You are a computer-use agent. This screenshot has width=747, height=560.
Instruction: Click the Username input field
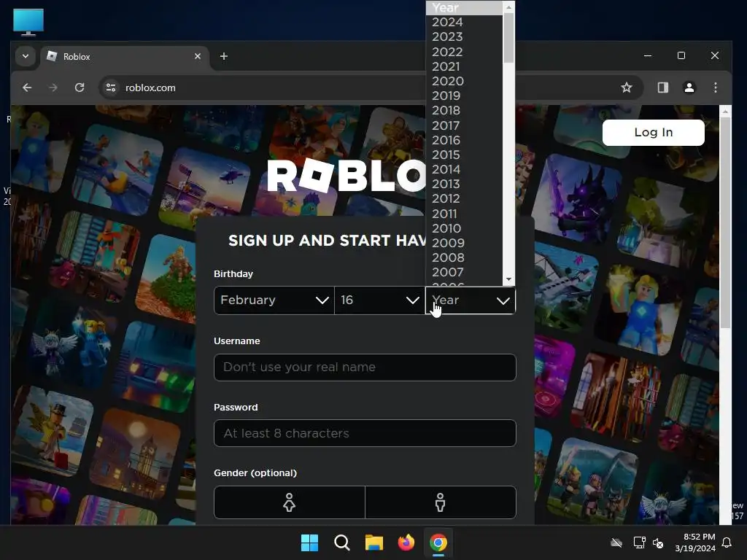[365, 367]
